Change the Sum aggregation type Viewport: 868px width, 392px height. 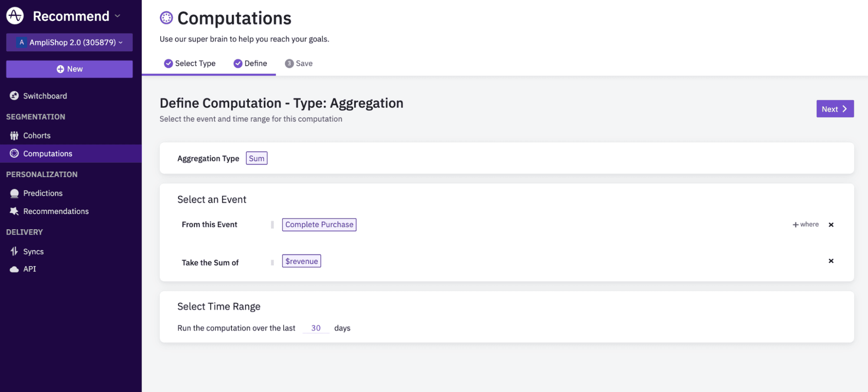point(256,158)
